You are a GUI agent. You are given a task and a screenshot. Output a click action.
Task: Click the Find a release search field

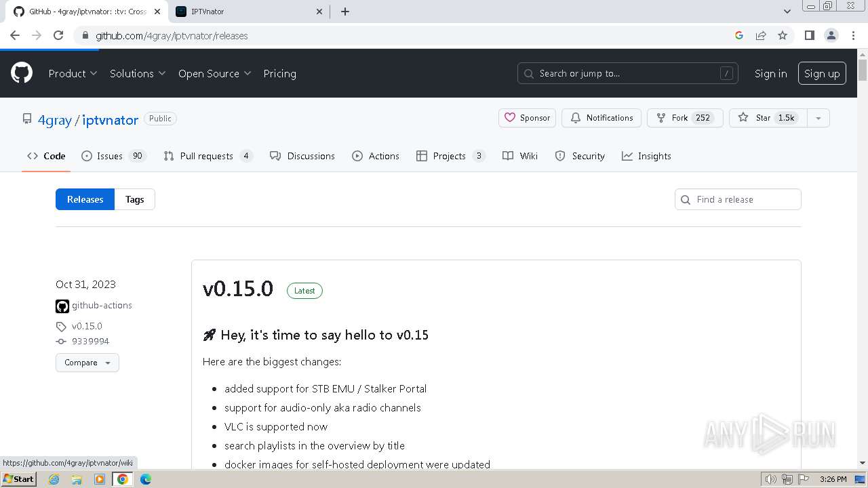click(x=738, y=199)
